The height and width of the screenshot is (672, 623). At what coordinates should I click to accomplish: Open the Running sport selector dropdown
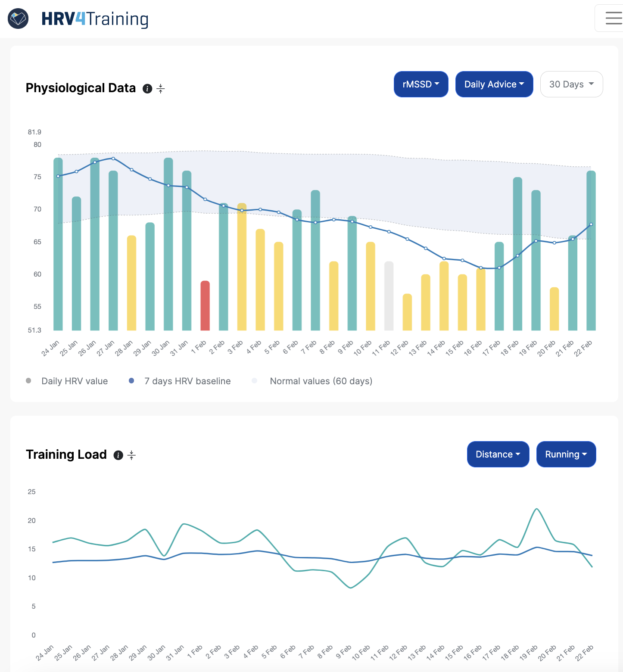[566, 454]
